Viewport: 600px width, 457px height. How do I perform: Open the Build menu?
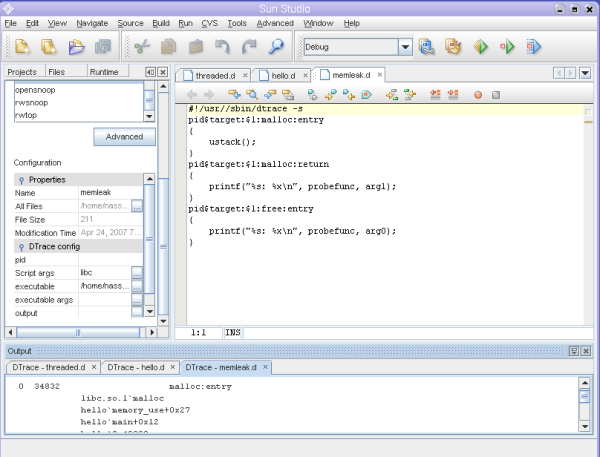(x=161, y=23)
